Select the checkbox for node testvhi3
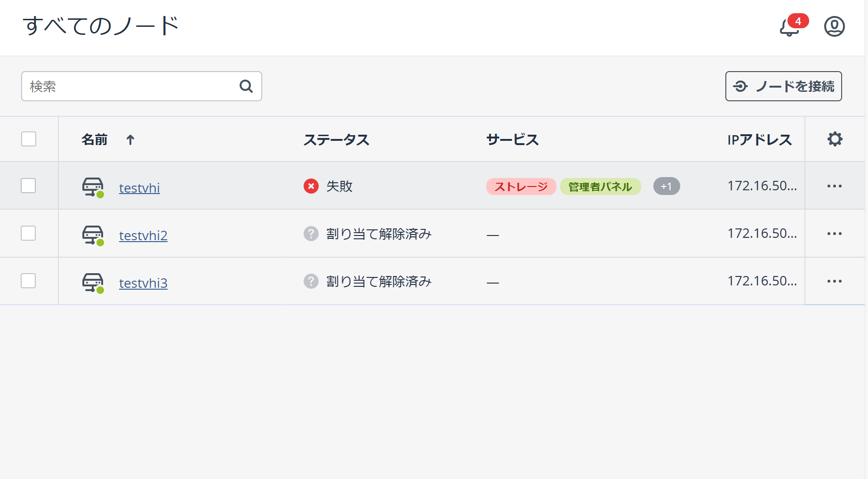This screenshot has height=479, width=868. coord(28,281)
